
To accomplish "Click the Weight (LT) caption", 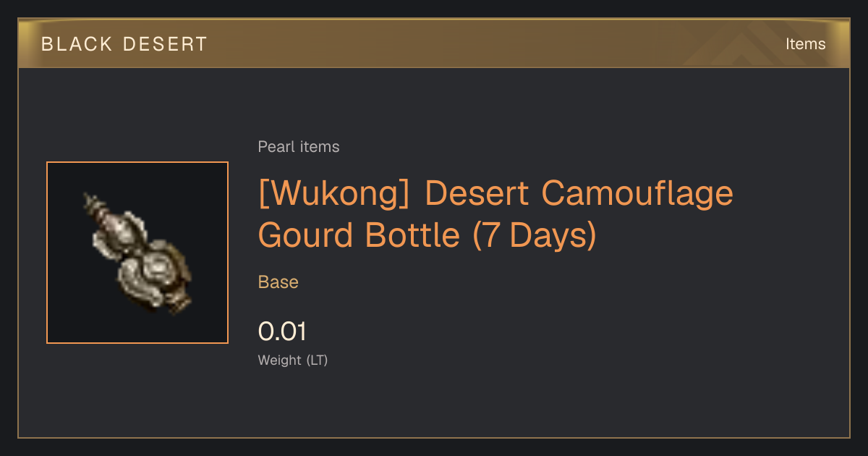I will (293, 360).
